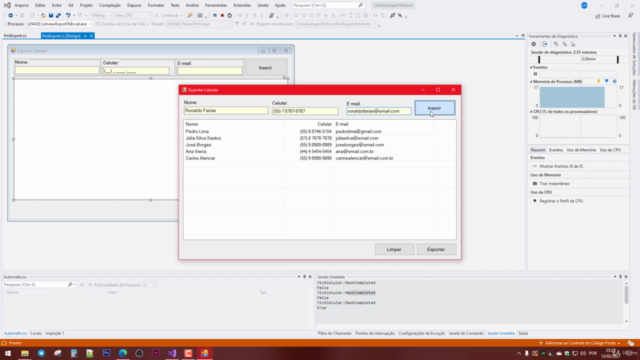Click diagnostics Zoom Out magnifier icon
The height and width of the screenshot is (360, 640).
coord(564,44)
